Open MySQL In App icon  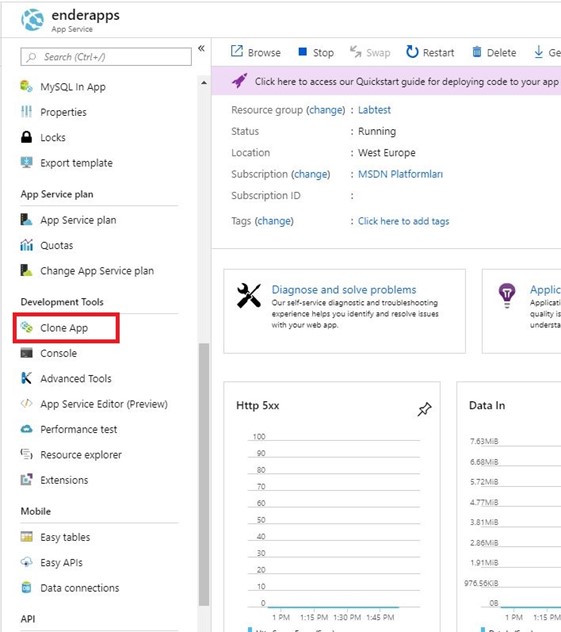click(27, 86)
